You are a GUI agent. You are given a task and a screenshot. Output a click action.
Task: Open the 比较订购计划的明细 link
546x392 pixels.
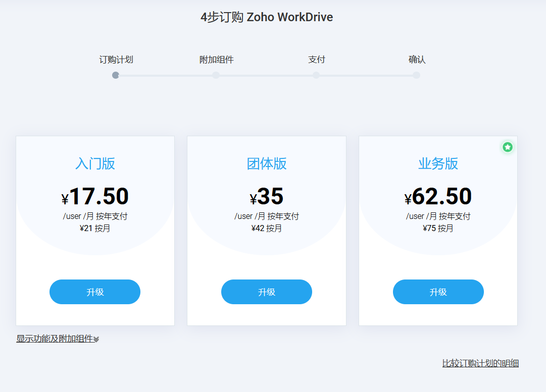[480, 363]
